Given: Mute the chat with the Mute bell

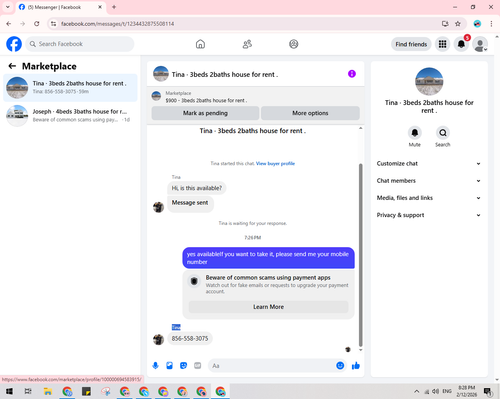Looking at the screenshot, I should [415, 133].
